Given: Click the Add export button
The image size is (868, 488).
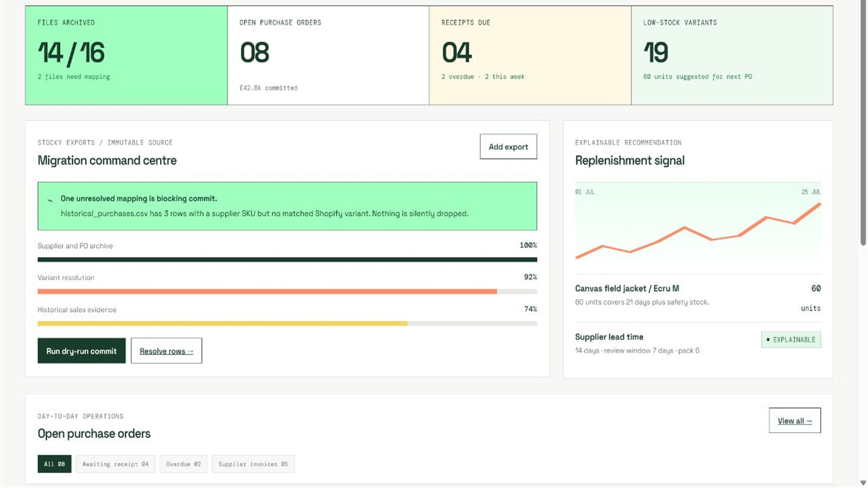Looking at the screenshot, I should (508, 146).
